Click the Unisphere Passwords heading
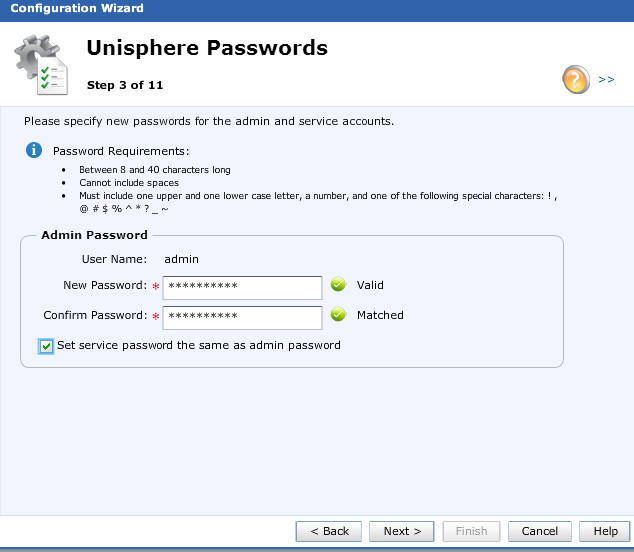 pyautogui.click(x=207, y=48)
